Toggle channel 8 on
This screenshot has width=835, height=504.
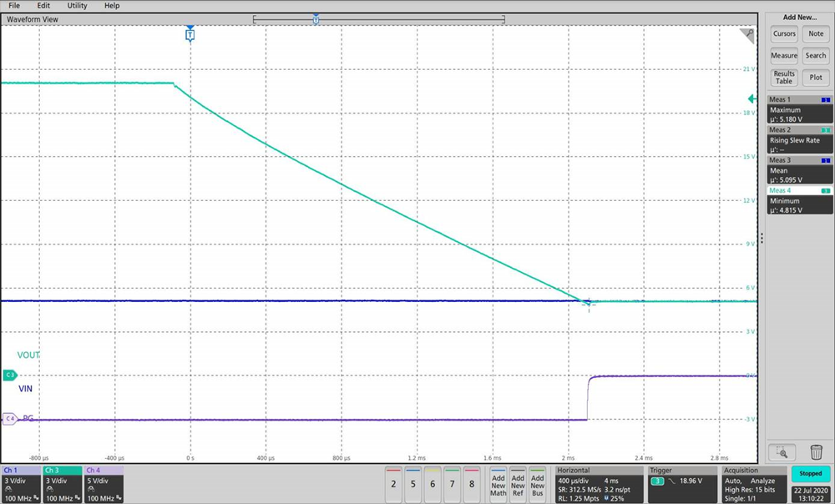(x=471, y=482)
